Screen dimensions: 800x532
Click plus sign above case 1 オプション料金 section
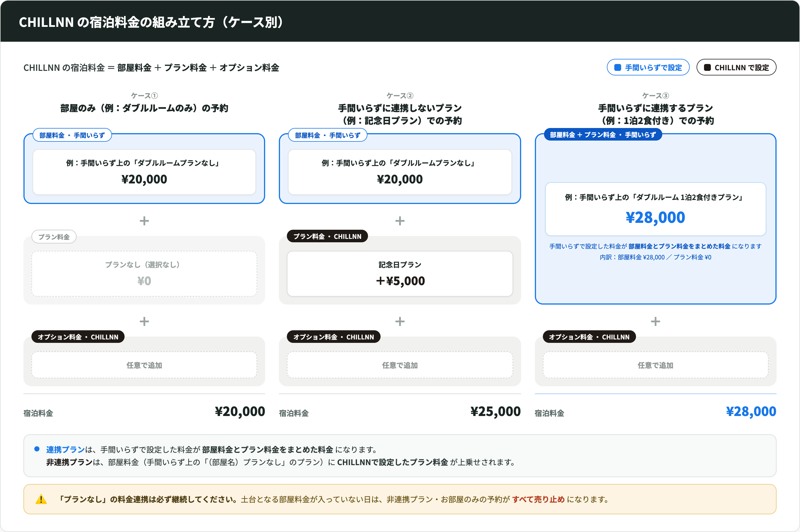(x=144, y=321)
